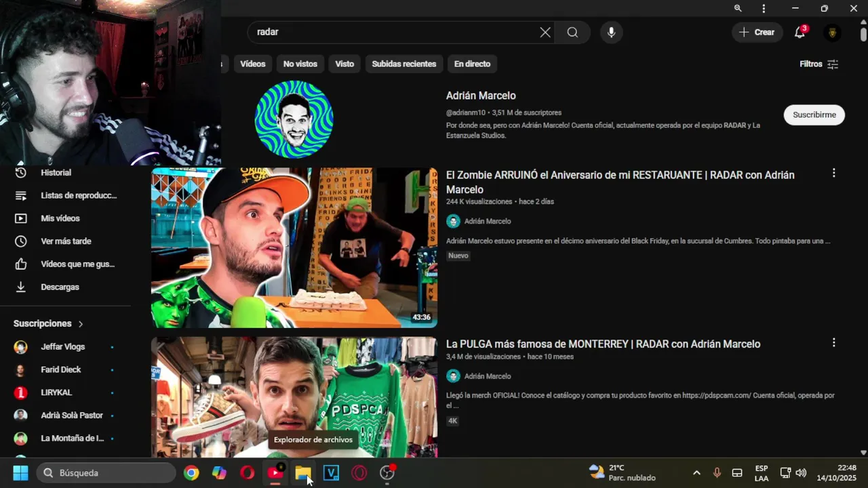Open Listas de reproducción in the sidebar
868x488 pixels.
[66, 195]
